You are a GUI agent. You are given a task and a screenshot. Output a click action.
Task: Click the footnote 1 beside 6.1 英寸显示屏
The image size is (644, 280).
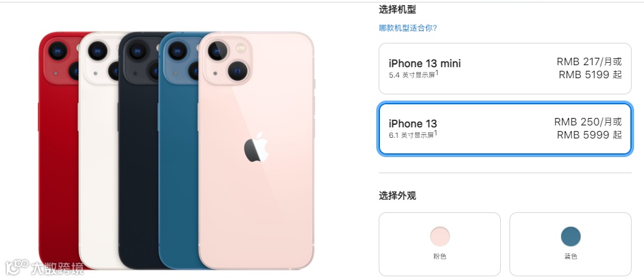click(436, 133)
